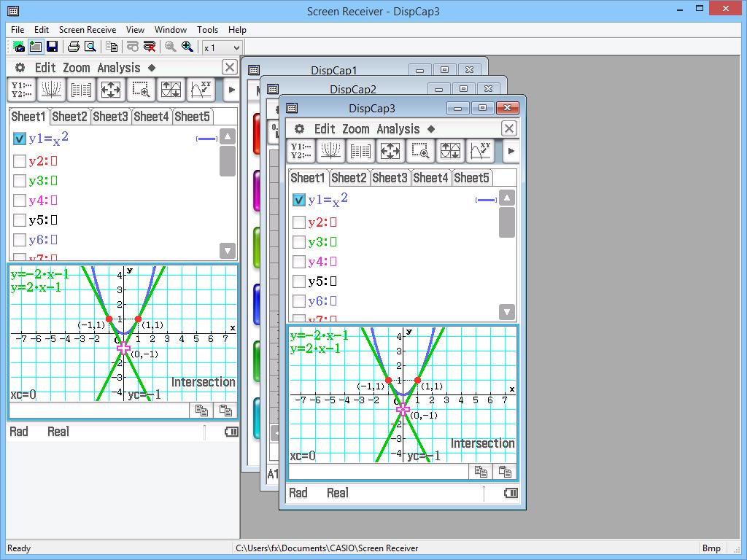Click the diamond menu marker in DispCap3
This screenshot has width=747, height=560.
click(x=430, y=129)
